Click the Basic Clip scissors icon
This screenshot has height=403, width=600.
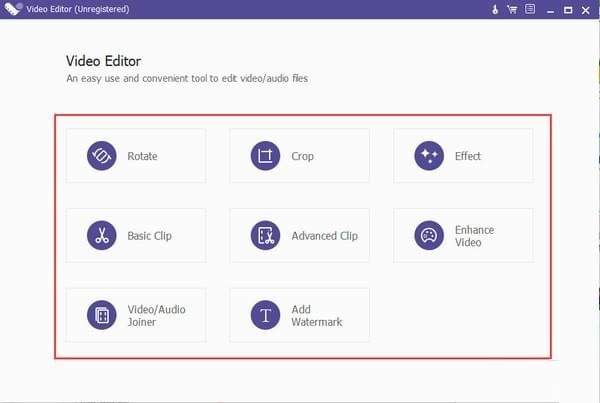point(101,235)
